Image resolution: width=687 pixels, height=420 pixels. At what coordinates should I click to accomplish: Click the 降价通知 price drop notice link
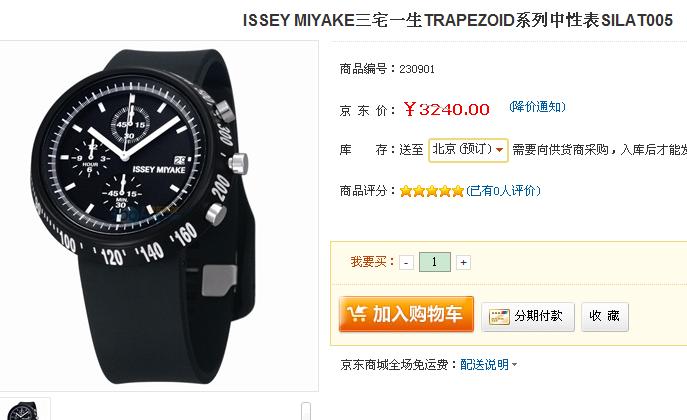537,107
